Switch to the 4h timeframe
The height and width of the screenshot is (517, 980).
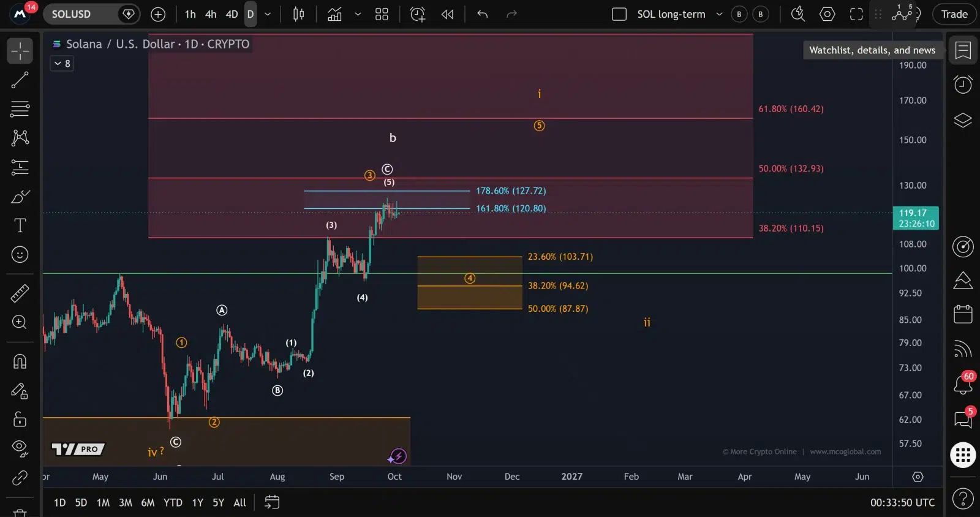211,14
